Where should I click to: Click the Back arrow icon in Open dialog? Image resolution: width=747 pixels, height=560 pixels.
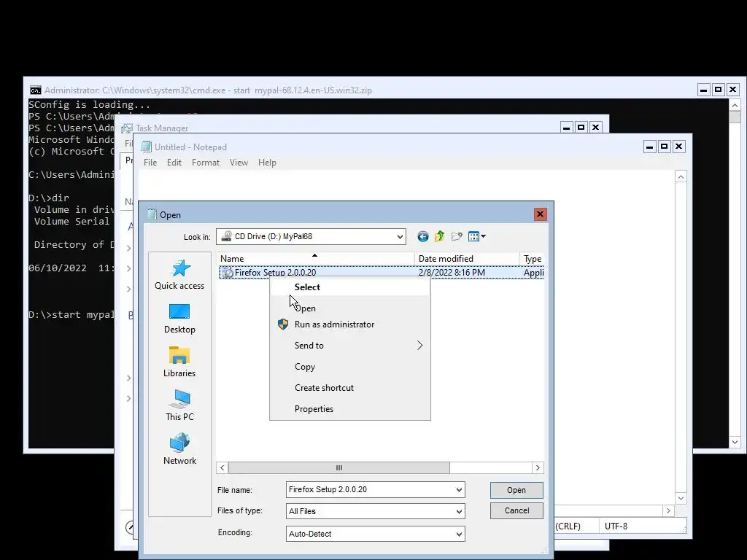click(x=422, y=237)
